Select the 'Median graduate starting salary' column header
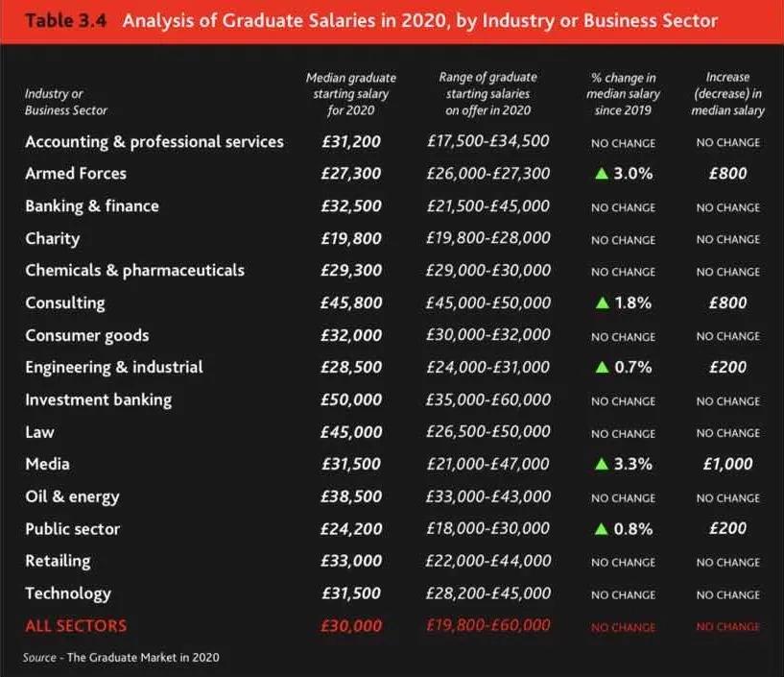This screenshot has height=677, width=784. [x=350, y=93]
